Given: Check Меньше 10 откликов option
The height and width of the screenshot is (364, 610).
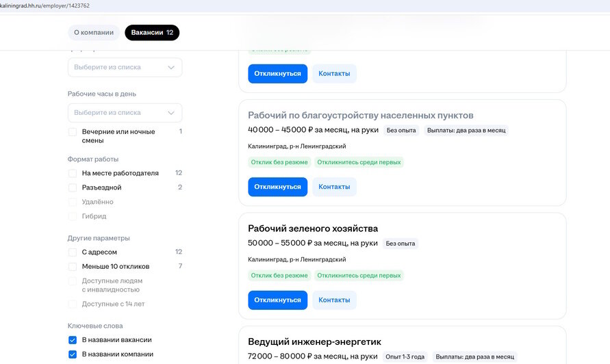Looking at the screenshot, I should pos(73,267).
